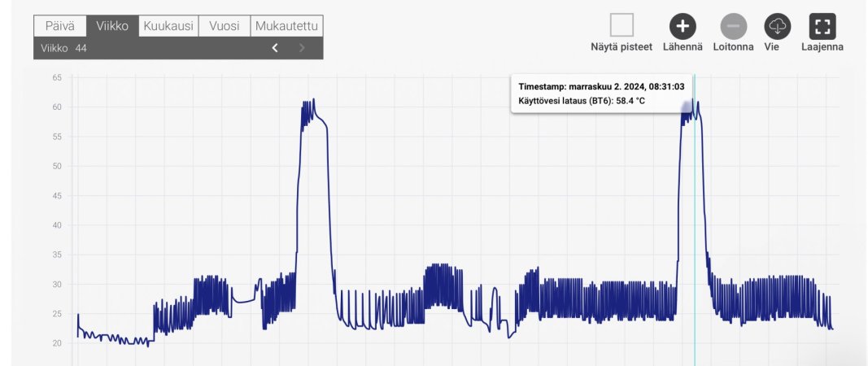The image size is (868, 366).
Task: Export data via the Vie cloud icon
Action: (778, 26)
